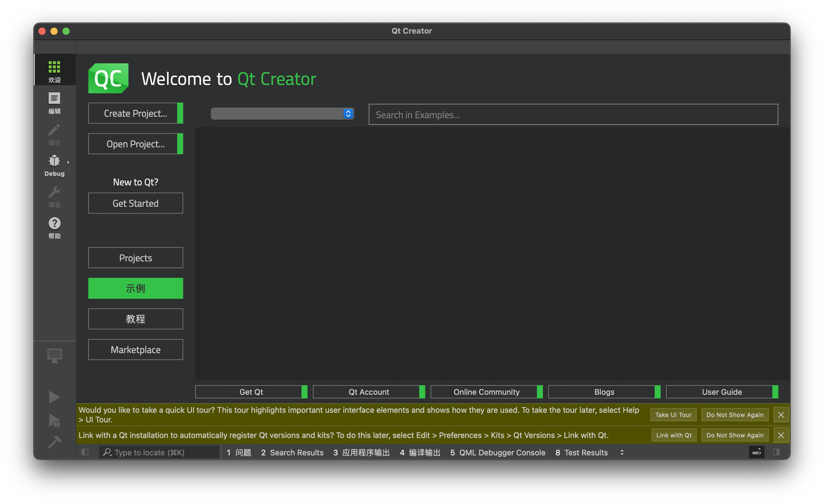Select the Projects tab
This screenshot has width=824, height=504.
(135, 258)
